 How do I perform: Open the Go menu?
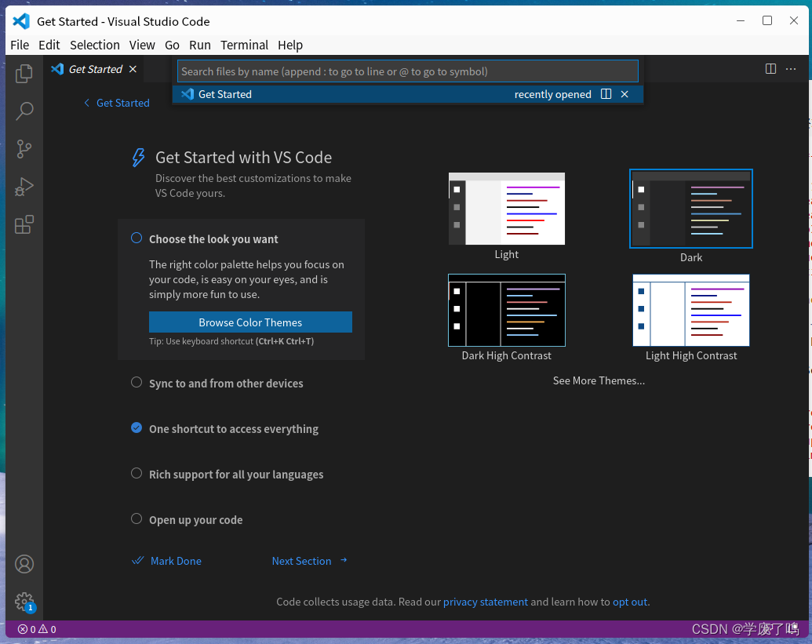[x=172, y=45]
